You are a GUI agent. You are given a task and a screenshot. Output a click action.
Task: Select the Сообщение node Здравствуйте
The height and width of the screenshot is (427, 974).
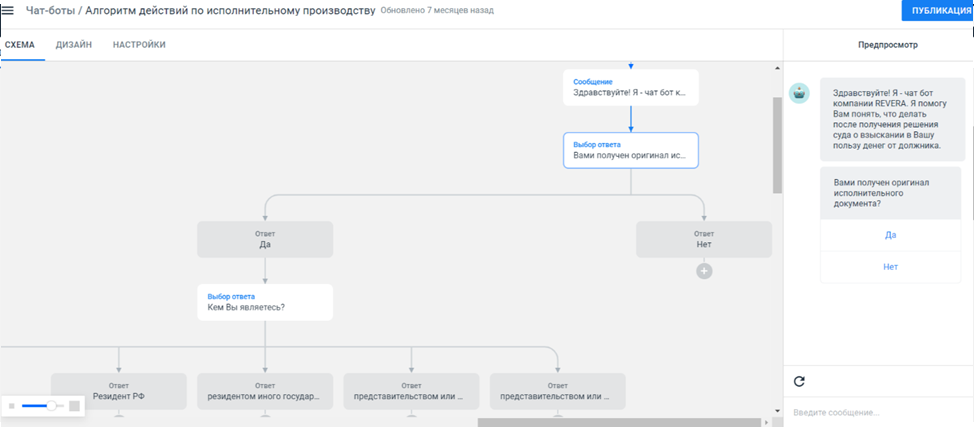pyautogui.click(x=630, y=87)
